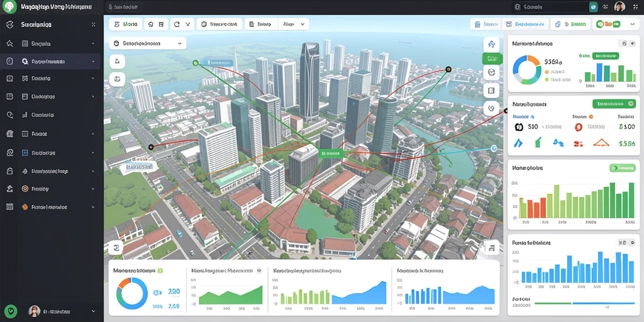The height and width of the screenshot is (322, 644).
Task: Click the user avatar in the top-right corner
Action: (619, 6)
